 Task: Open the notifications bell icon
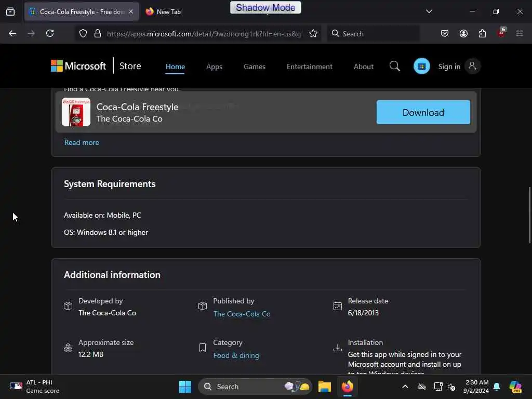coord(497,387)
